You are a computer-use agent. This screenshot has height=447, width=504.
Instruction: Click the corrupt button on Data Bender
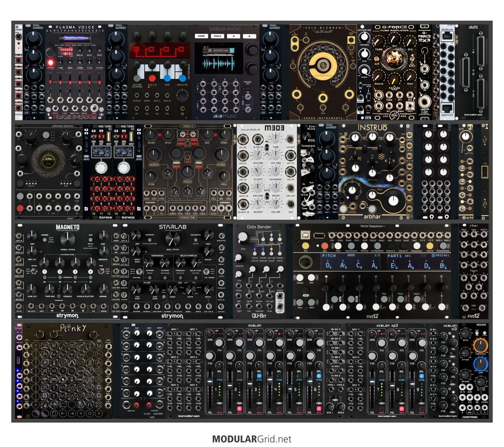271,254
